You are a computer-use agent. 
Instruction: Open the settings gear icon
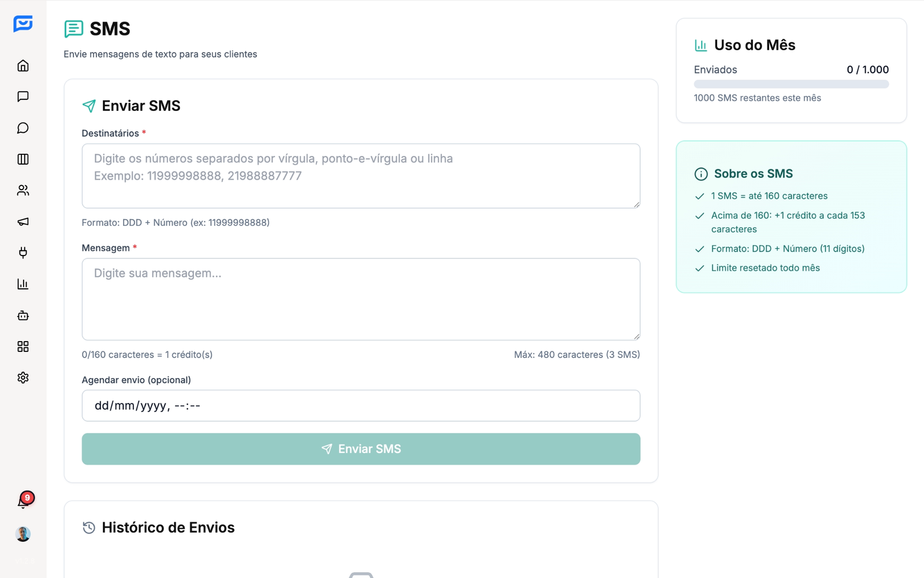point(23,377)
